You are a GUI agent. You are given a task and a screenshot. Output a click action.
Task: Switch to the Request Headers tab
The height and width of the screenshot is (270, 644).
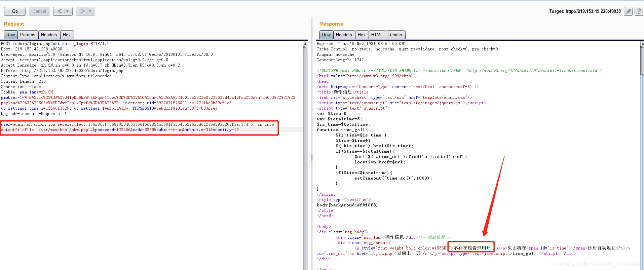coord(49,35)
